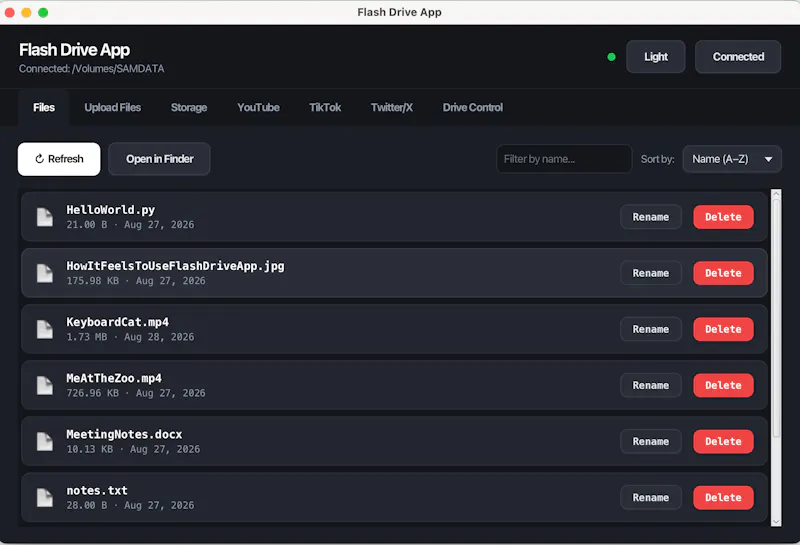This screenshot has height=545, width=800.
Task: Rename notes.txt
Action: 651,498
